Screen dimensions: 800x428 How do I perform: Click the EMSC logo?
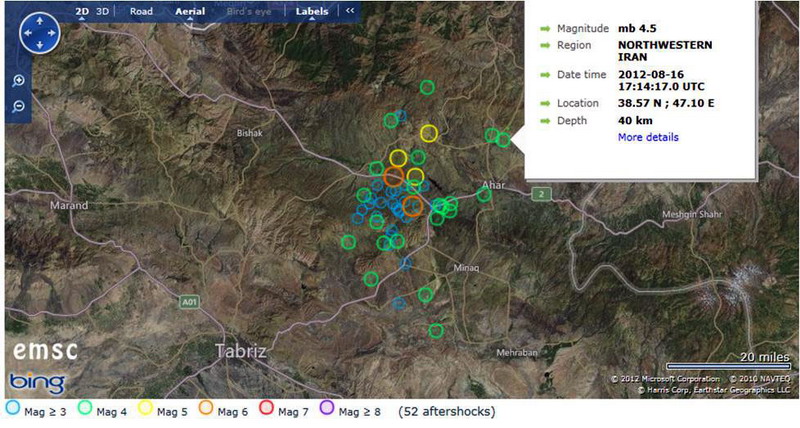click(x=44, y=351)
